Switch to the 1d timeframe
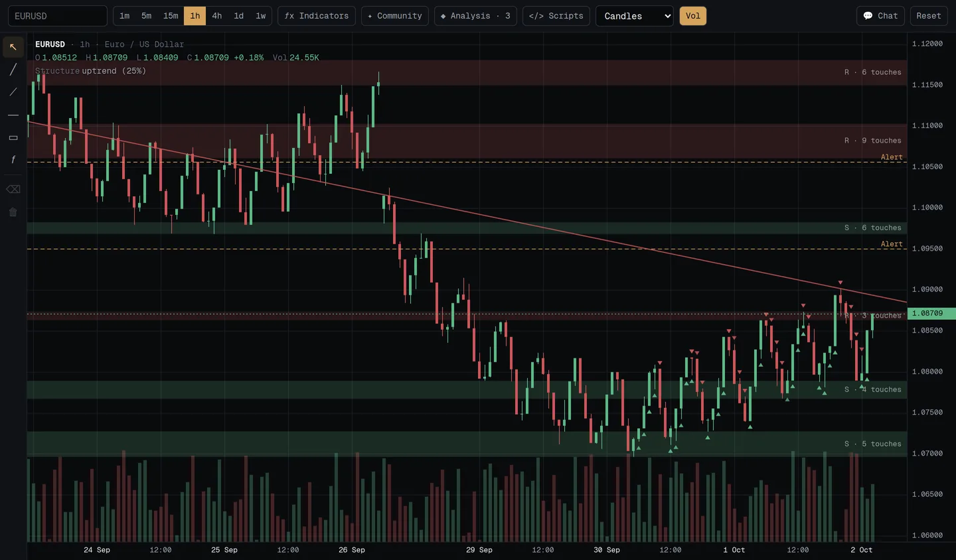The image size is (956, 560). coord(239,16)
